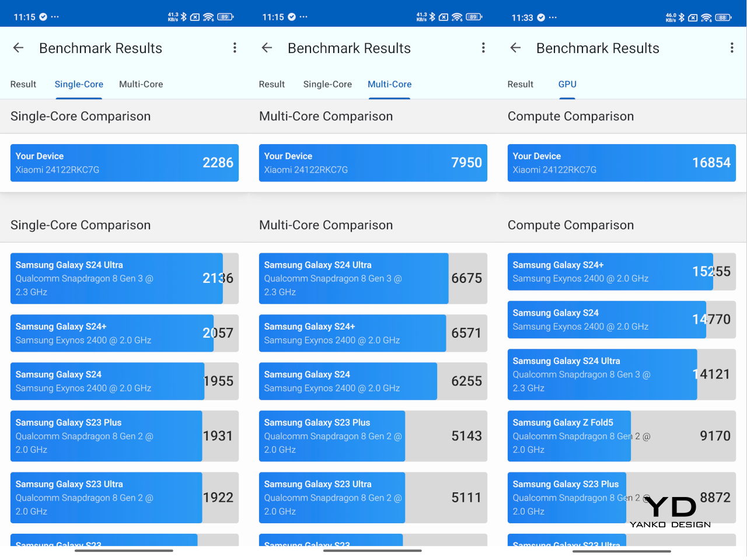
Task: Tap the Your Device card scoring 7950
Action: tap(373, 163)
